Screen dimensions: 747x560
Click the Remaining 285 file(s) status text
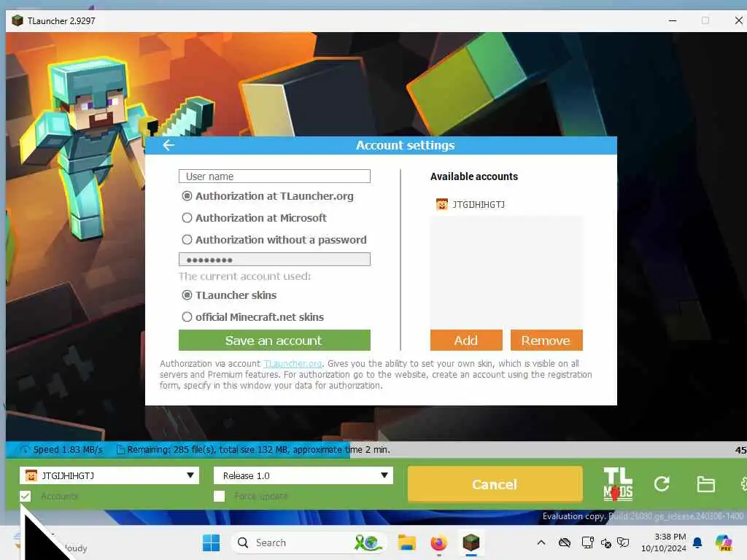pyautogui.click(x=259, y=449)
